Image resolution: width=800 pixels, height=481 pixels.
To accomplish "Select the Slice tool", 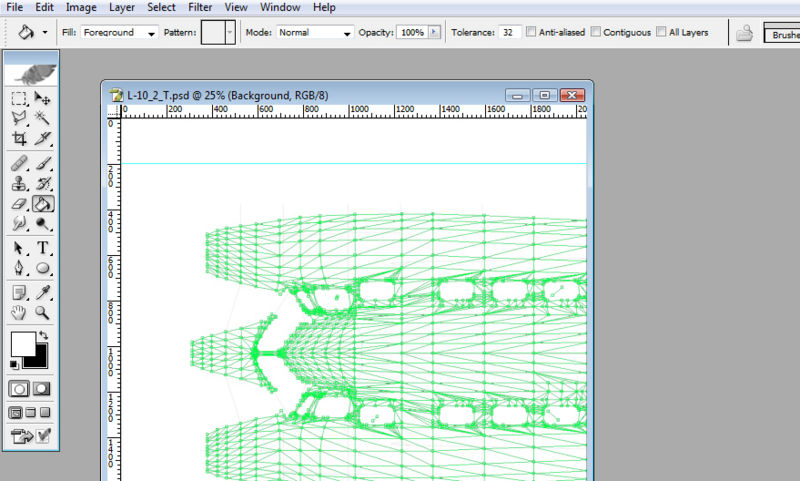I will (42, 139).
